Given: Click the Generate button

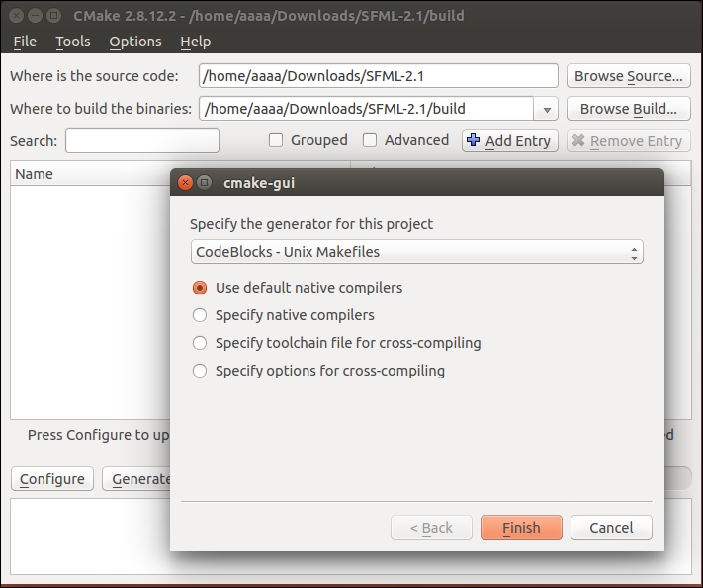Looking at the screenshot, I should (136, 479).
